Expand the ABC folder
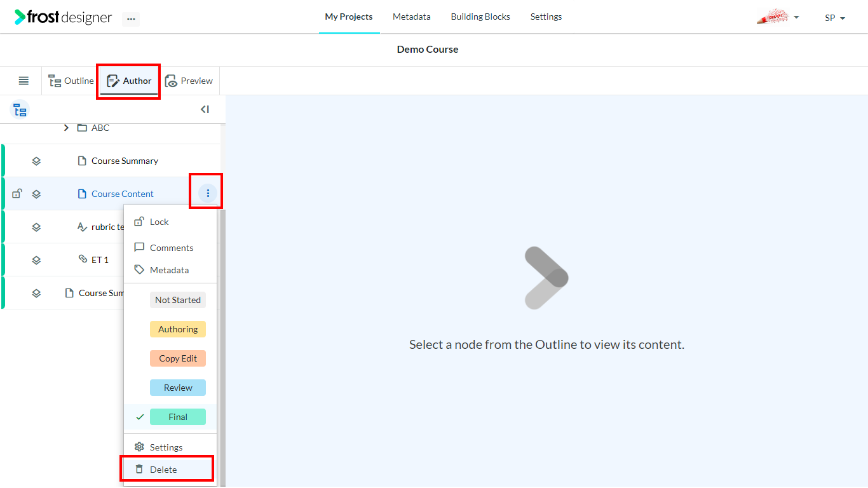The image size is (868, 488). 66,128
